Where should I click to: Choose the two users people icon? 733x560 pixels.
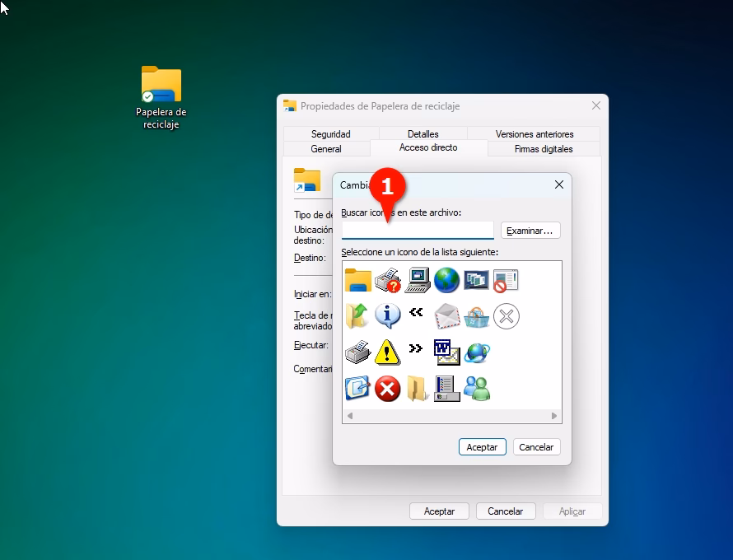477,389
